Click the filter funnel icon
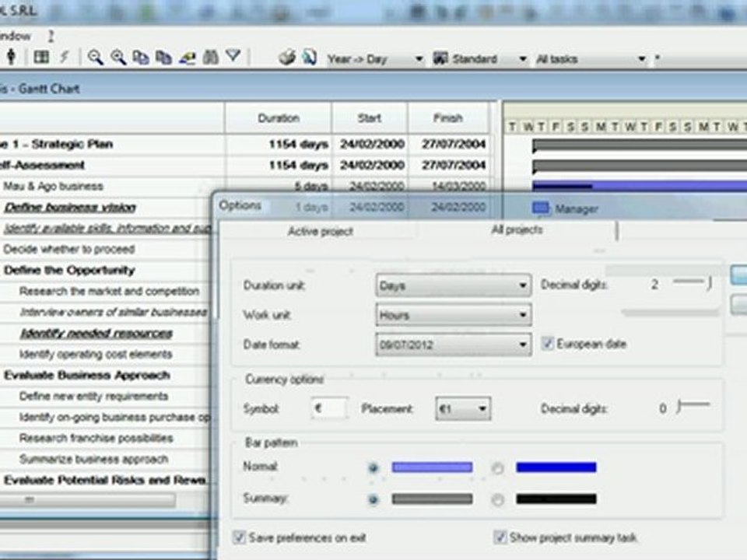 [x=233, y=56]
